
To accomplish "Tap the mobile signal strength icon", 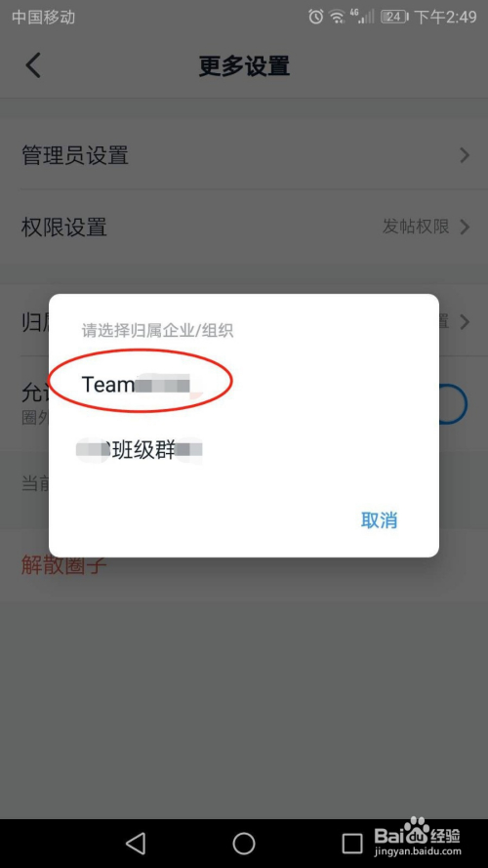I will click(x=362, y=17).
